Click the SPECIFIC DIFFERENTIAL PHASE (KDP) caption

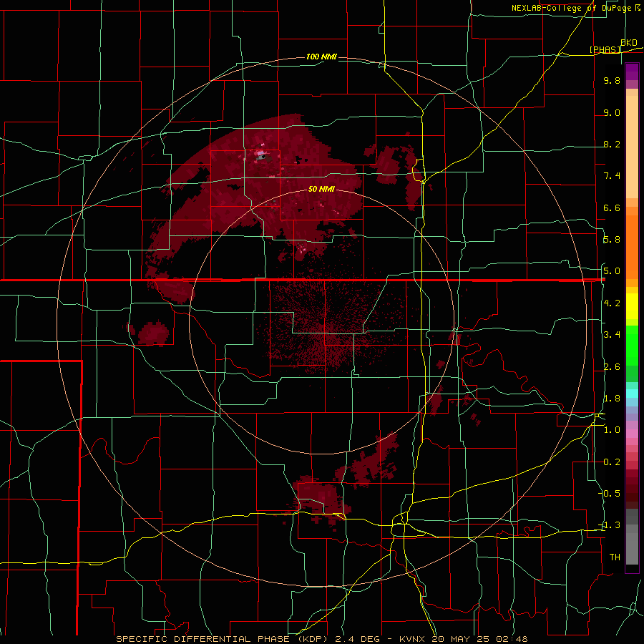coord(223,639)
